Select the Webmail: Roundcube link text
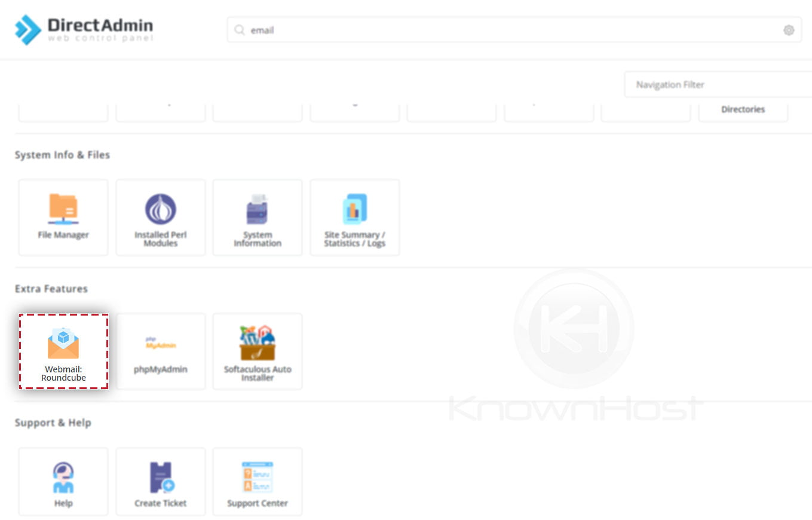 (x=63, y=374)
